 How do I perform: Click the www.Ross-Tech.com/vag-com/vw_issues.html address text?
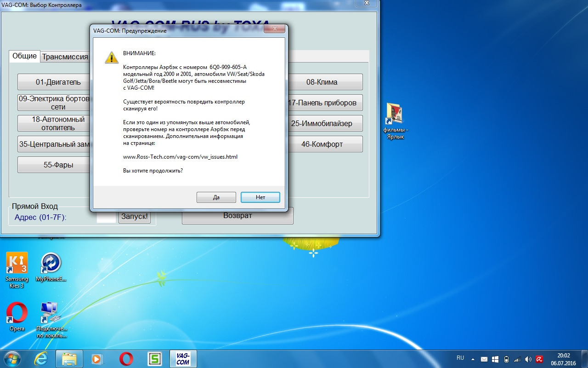(x=181, y=157)
